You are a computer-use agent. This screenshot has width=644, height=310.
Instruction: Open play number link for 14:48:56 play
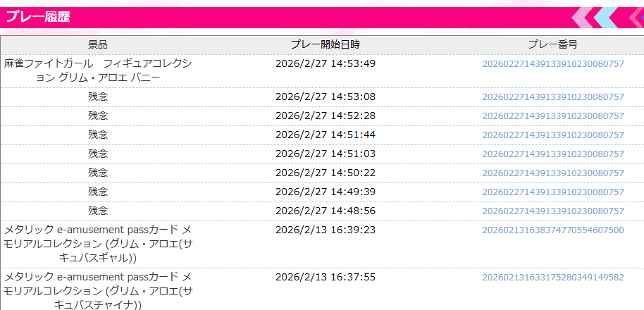(x=552, y=211)
